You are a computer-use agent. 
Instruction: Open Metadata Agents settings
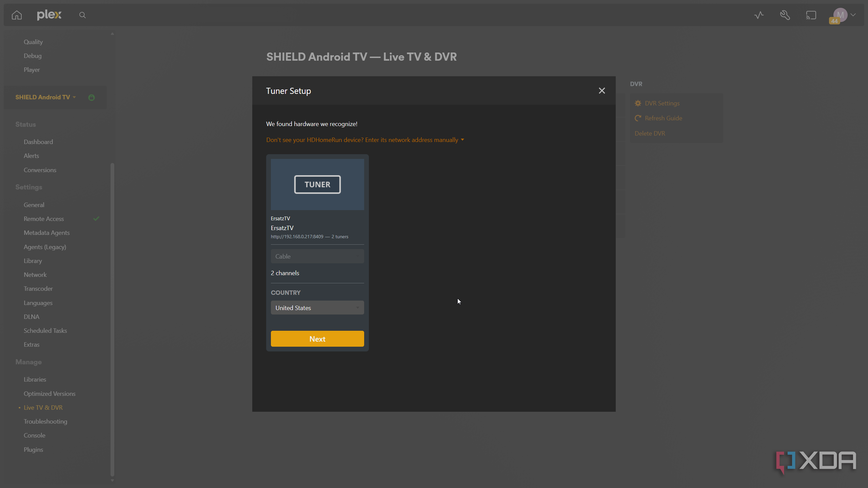point(46,232)
